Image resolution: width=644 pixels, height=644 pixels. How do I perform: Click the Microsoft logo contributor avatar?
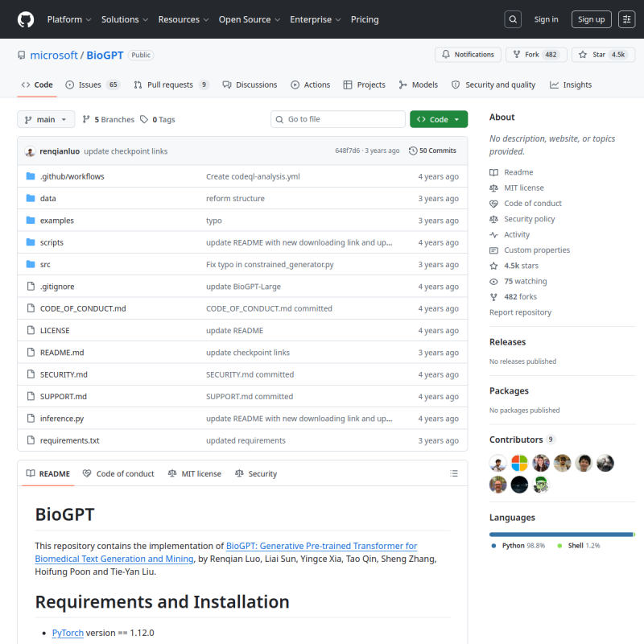[519, 464]
